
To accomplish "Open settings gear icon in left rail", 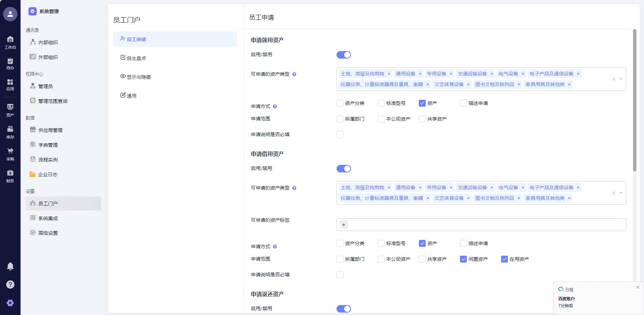I will (10, 303).
